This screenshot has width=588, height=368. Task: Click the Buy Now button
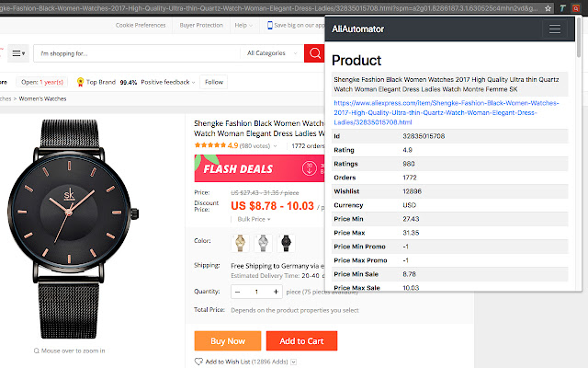click(227, 341)
